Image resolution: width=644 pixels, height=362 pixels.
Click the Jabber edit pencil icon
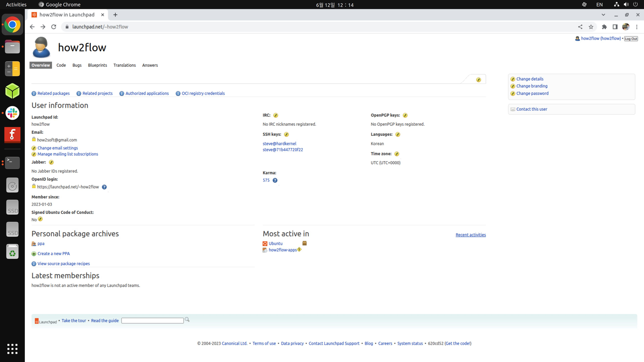[x=51, y=162]
